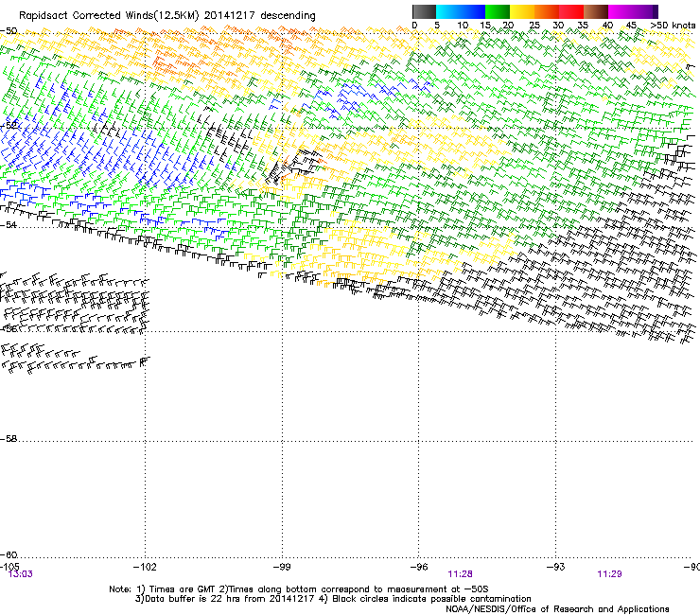Click the '-52' latitude label
Screen dimensions: 700x615
tap(9, 125)
